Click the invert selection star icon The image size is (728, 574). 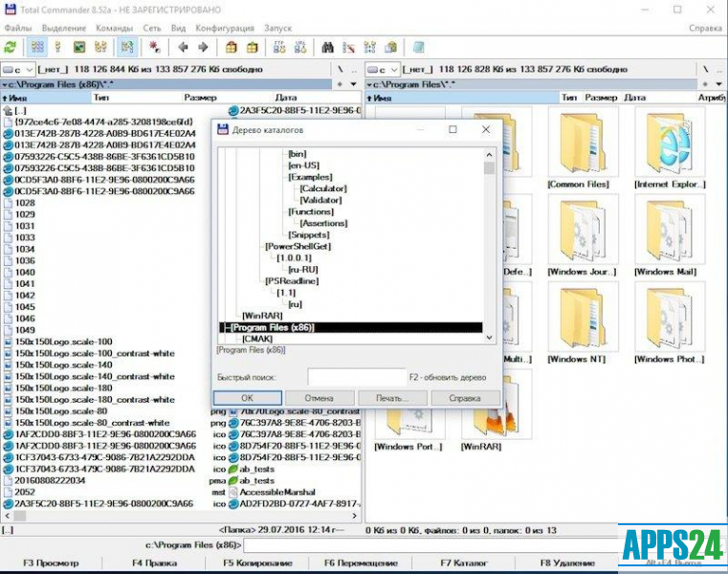[x=155, y=47]
